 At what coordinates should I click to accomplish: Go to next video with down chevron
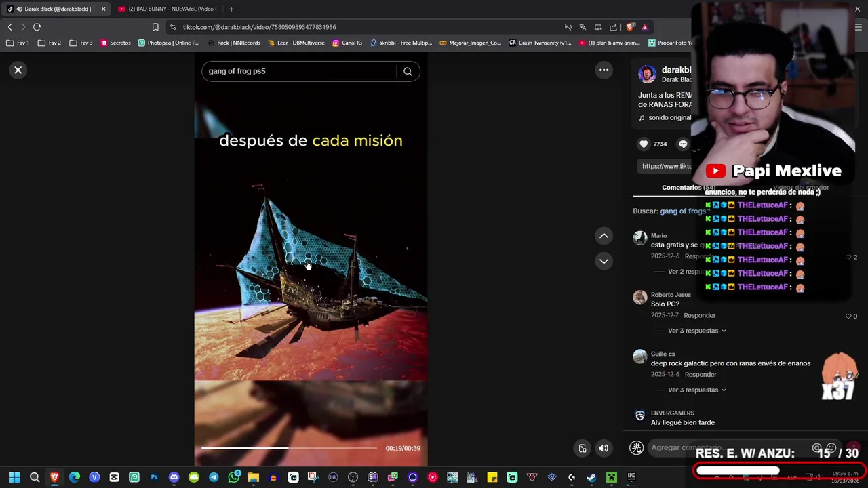(604, 261)
